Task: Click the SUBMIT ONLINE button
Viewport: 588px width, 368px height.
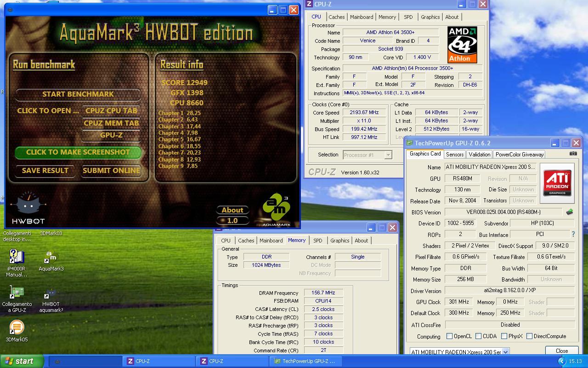Action: pos(111,170)
